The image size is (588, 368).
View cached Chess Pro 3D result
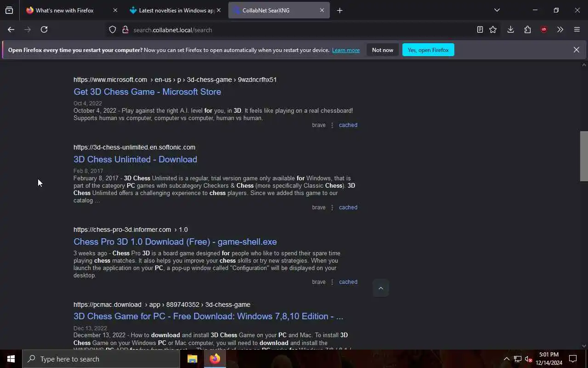pos(348,282)
